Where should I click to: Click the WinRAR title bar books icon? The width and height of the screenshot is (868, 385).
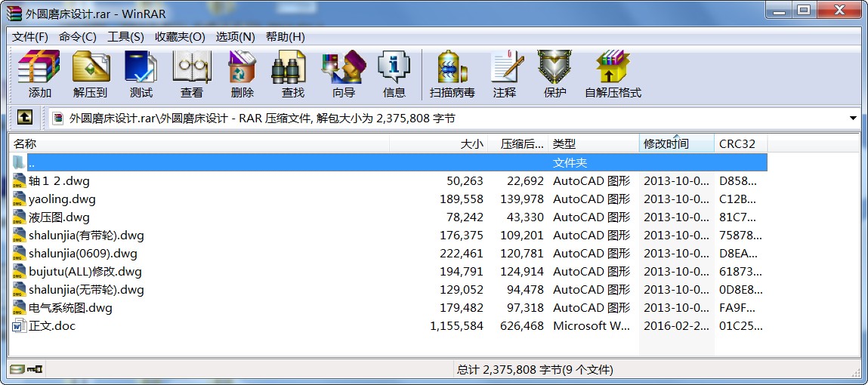click(14, 14)
